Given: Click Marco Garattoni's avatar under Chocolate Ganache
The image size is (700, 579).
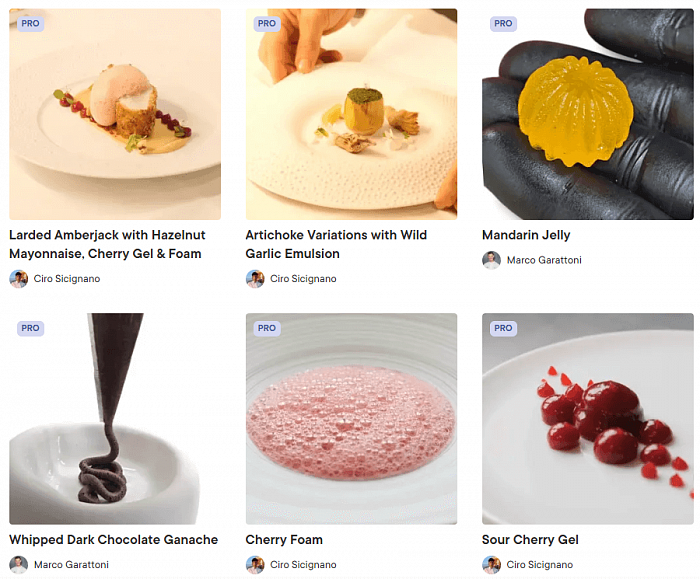Looking at the screenshot, I should coord(18,565).
